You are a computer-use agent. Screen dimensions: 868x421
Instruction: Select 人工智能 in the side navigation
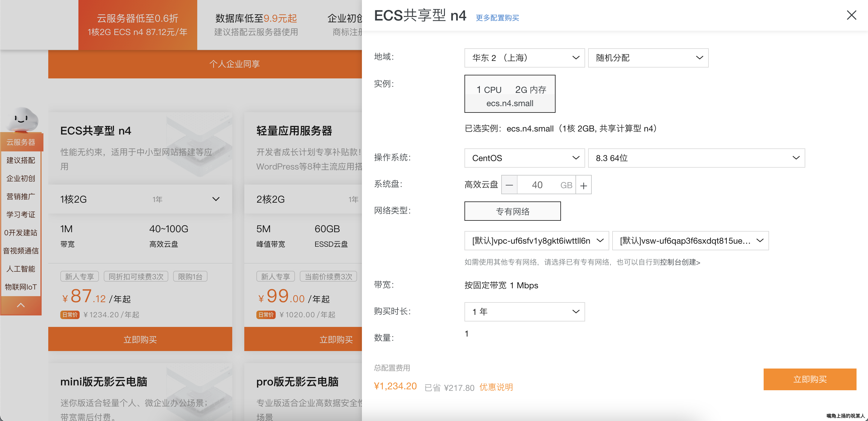pos(21,269)
